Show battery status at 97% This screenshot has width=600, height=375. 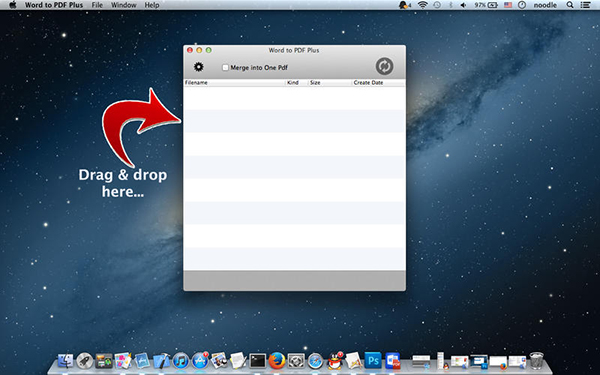[486, 5]
